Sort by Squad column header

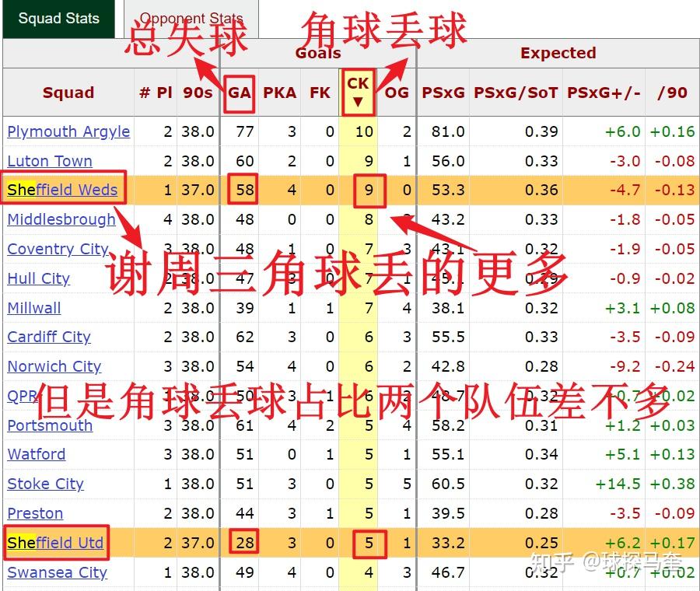pos(68,93)
